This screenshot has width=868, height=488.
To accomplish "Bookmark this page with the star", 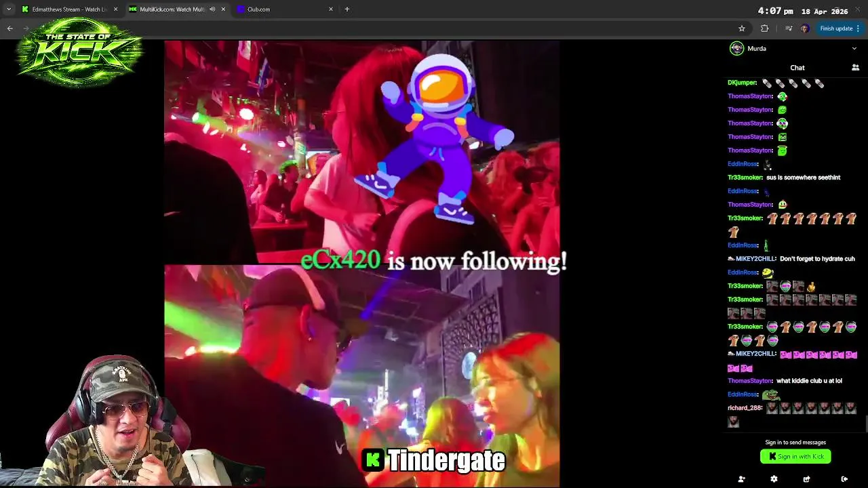I will click(x=742, y=28).
